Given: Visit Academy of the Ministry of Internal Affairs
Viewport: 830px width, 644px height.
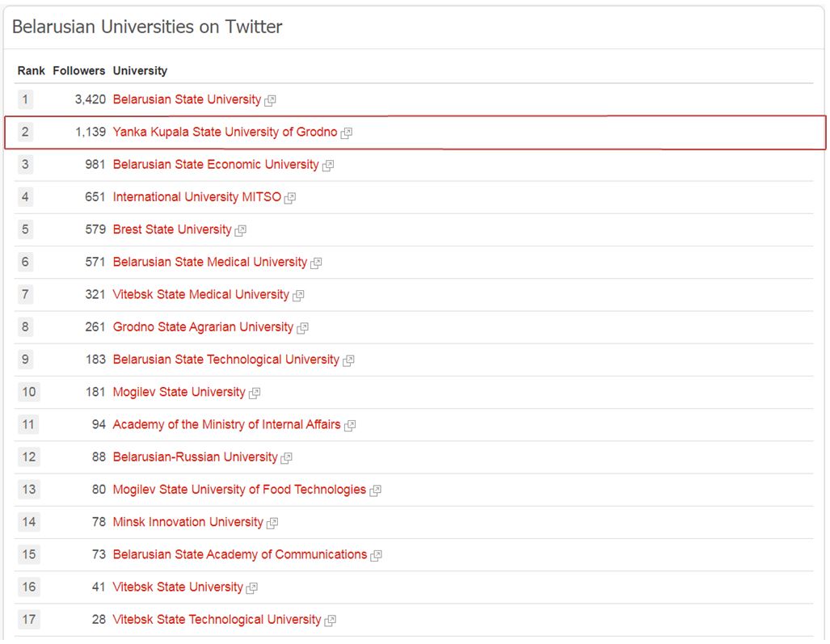Looking at the screenshot, I should coord(226,424).
